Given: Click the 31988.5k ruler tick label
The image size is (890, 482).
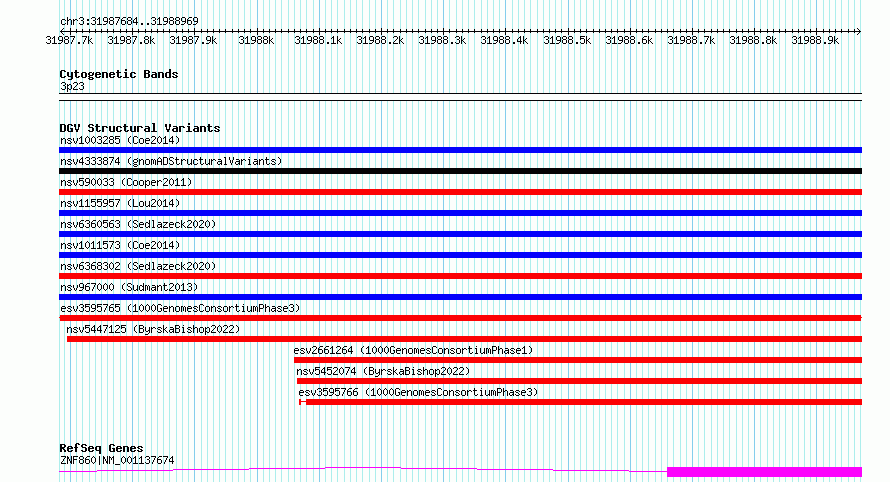Looking at the screenshot, I should coord(567,41).
